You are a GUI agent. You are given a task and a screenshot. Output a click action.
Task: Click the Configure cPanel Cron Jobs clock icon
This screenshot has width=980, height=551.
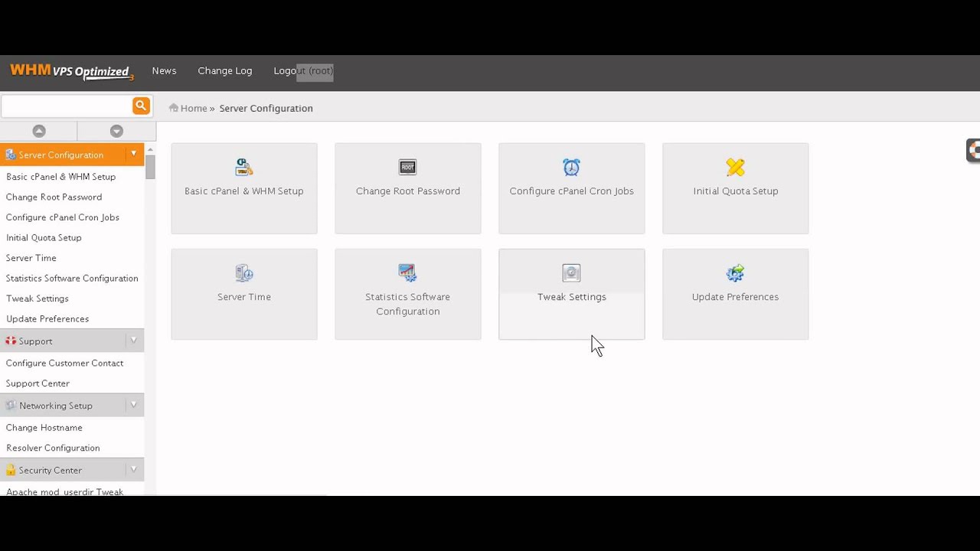coord(571,167)
